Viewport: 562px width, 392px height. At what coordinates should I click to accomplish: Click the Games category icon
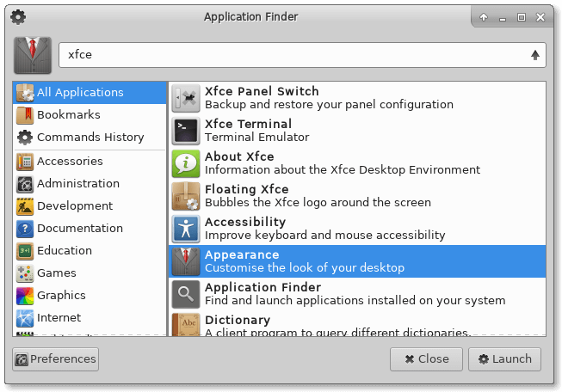click(24, 273)
